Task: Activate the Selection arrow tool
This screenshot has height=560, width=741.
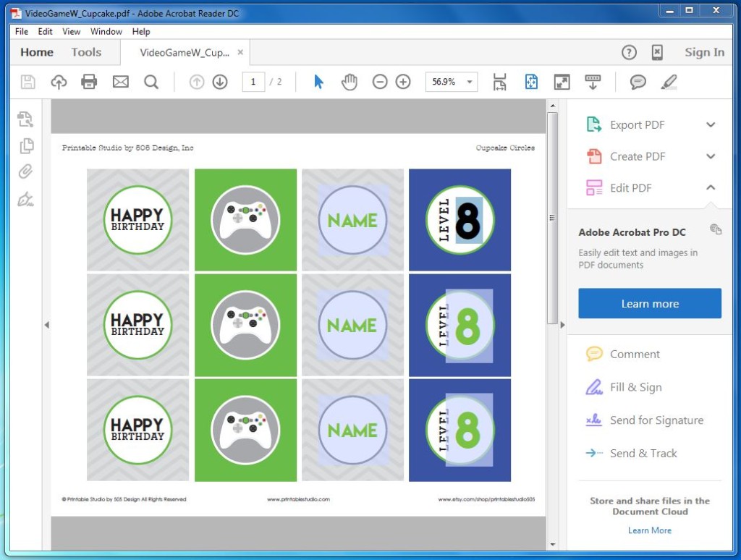Action: point(318,82)
